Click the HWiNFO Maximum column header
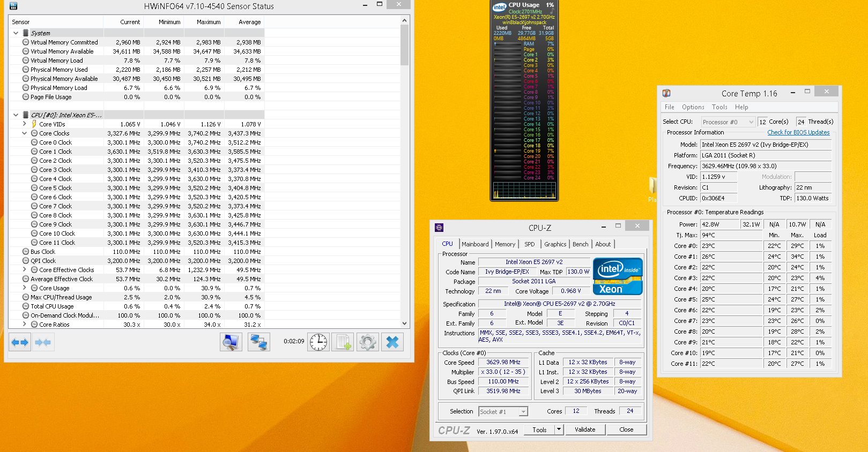The image size is (868, 452). click(x=204, y=22)
